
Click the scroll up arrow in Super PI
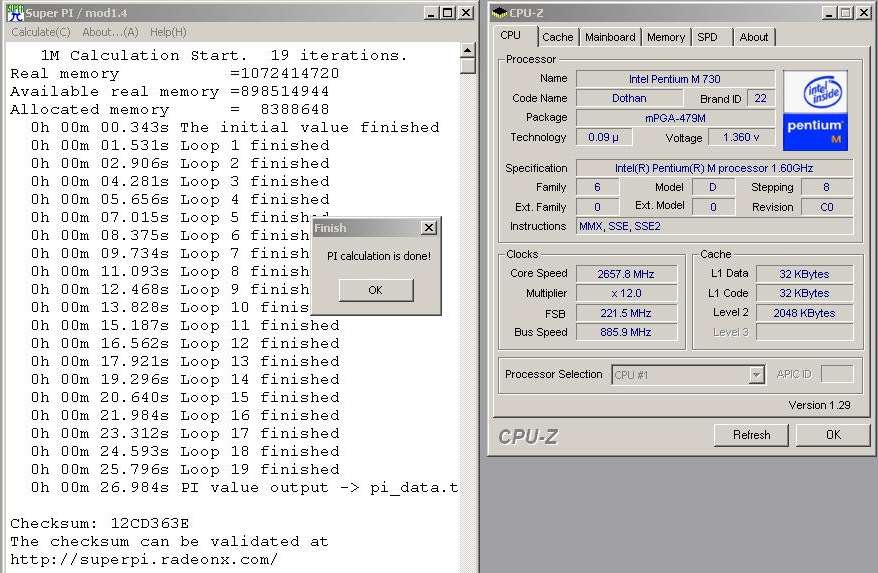point(468,50)
